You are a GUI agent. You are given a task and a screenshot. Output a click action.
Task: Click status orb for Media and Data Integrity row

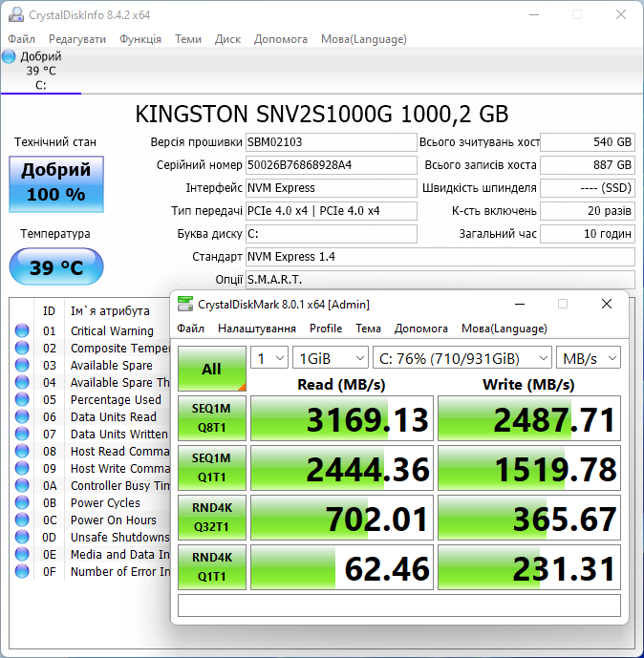tap(22, 554)
